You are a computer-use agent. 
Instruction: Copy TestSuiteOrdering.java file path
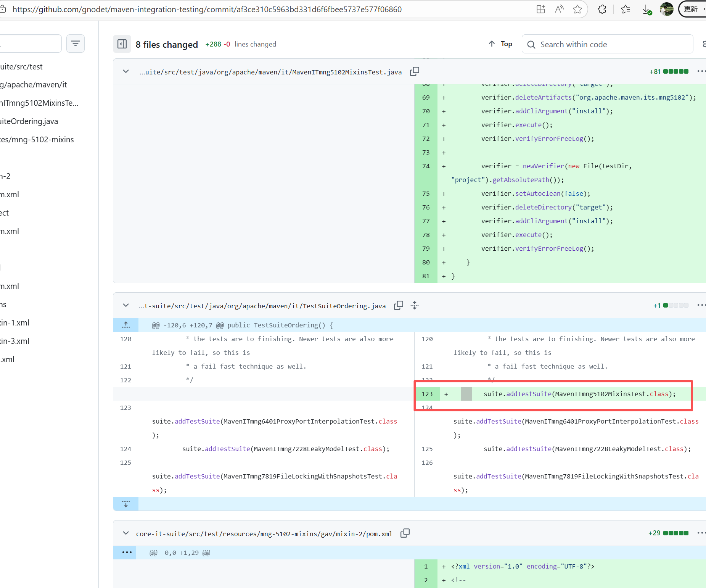[399, 306]
